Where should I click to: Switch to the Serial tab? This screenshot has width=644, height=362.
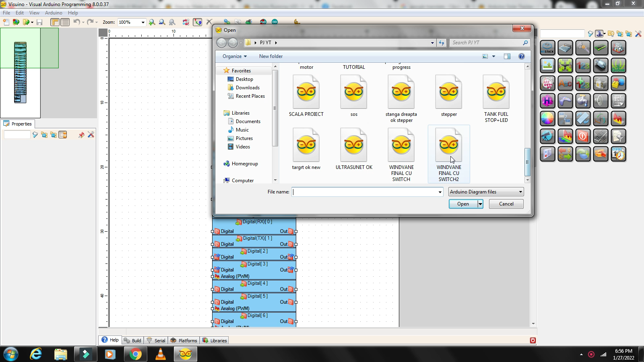[x=156, y=340]
